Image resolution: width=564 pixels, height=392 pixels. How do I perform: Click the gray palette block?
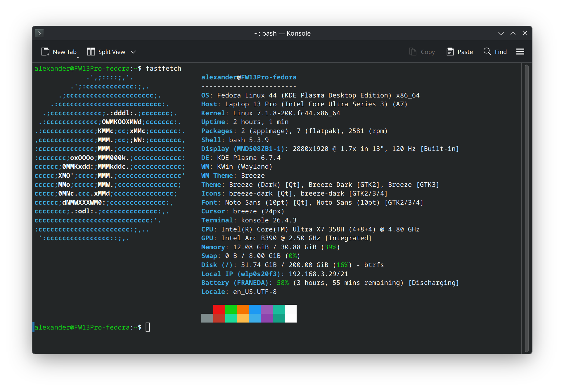tap(207, 318)
